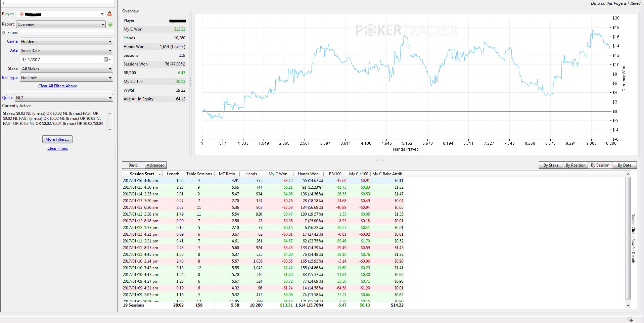Select the 2017/01/13 3:38 am session row
The height and width of the screenshot is (323, 644).
click(263, 214)
